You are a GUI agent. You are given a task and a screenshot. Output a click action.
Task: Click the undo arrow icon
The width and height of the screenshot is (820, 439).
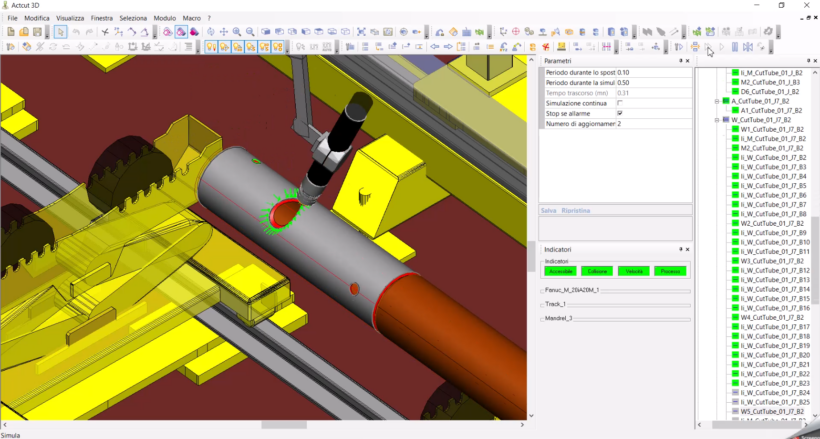(x=77, y=32)
